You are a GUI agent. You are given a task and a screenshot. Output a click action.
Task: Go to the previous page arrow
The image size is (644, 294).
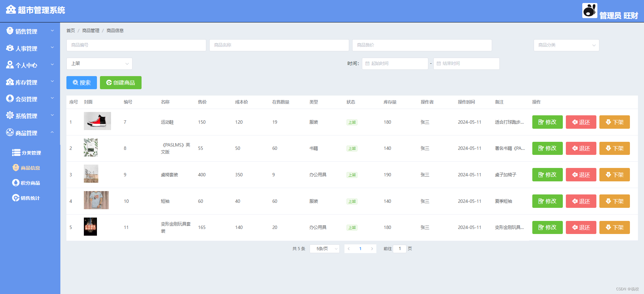[349, 249]
